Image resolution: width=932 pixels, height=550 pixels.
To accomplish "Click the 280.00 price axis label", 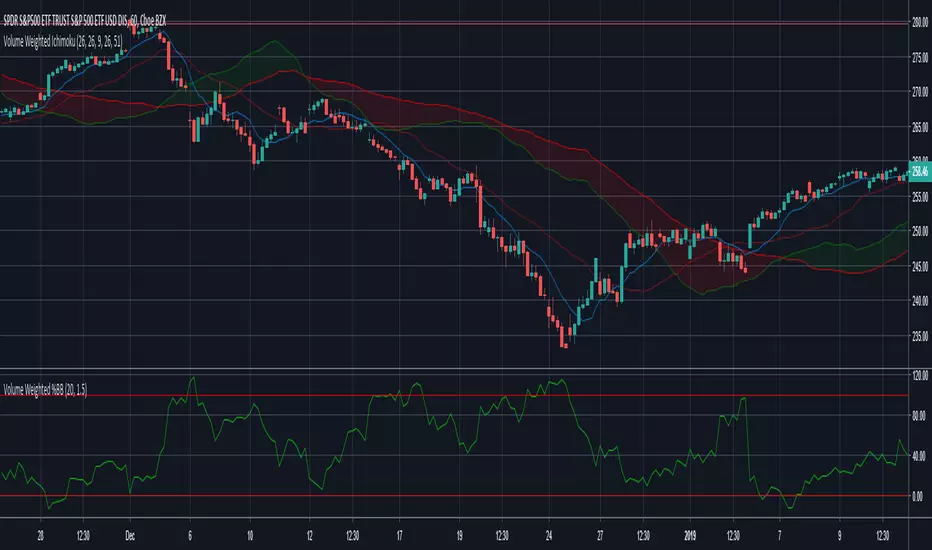I will coord(920,23).
